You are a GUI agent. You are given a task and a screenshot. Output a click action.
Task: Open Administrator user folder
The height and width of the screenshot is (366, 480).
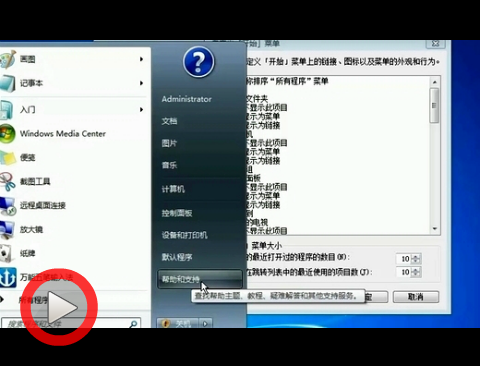(186, 99)
